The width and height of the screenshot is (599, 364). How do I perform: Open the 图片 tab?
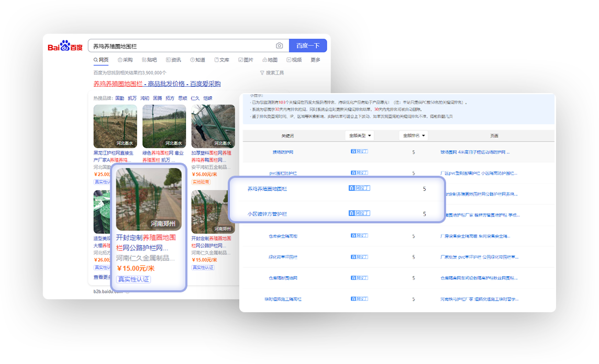click(246, 60)
